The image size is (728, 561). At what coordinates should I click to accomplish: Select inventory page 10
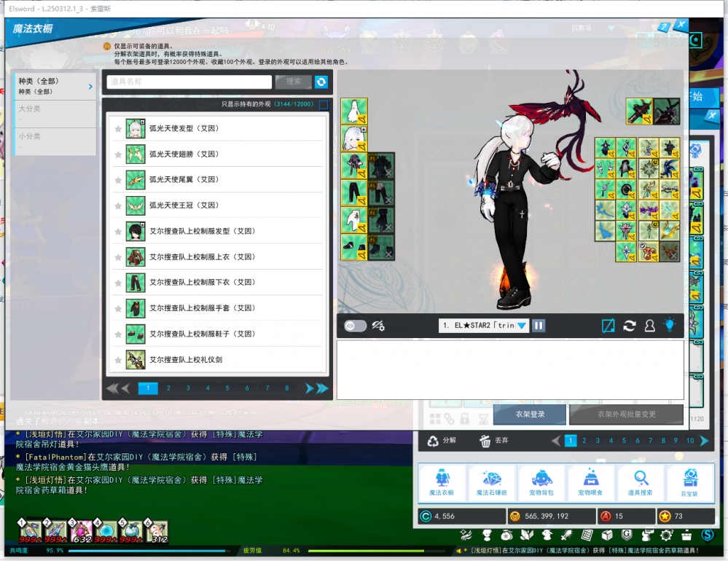[x=690, y=441]
